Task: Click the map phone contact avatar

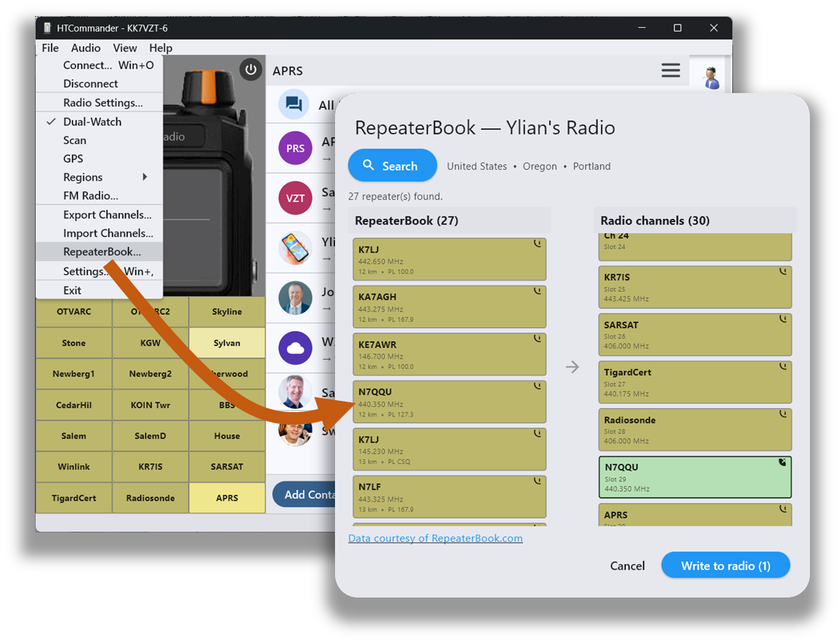Action: 295,248
